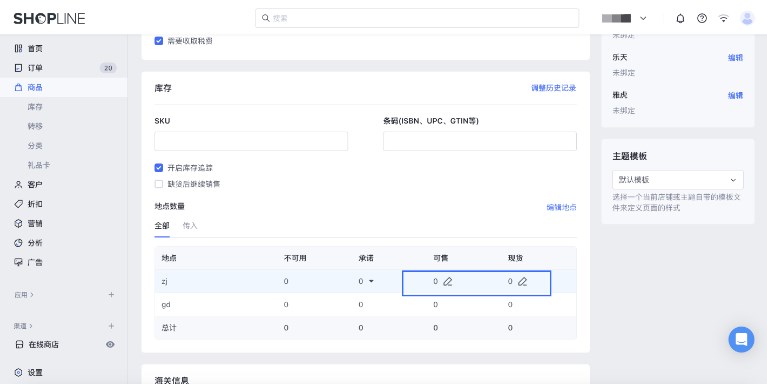Click the search magnifier icon

266,18
